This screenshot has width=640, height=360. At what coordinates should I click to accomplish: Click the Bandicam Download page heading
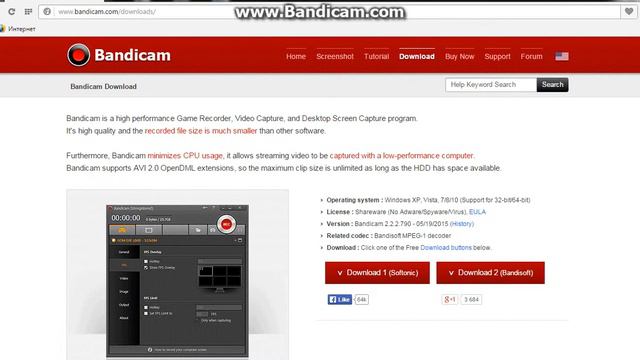click(x=103, y=87)
